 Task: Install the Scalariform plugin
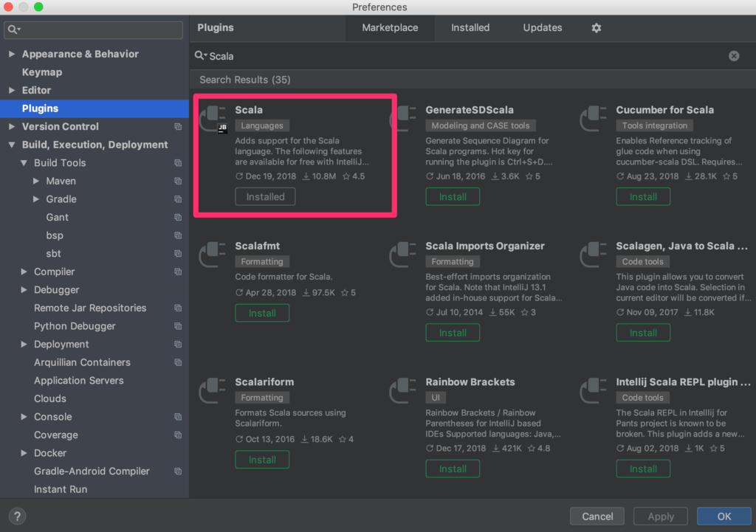(262, 460)
